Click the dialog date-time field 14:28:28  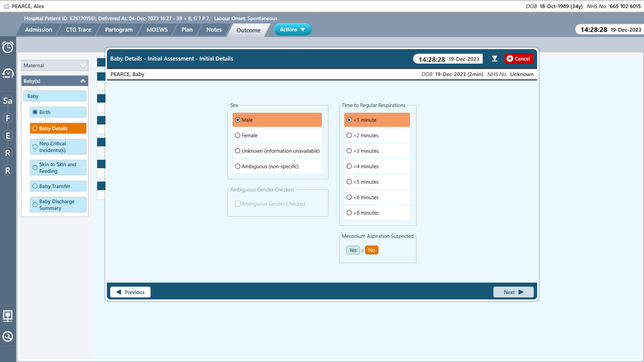click(x=448, y=59)
